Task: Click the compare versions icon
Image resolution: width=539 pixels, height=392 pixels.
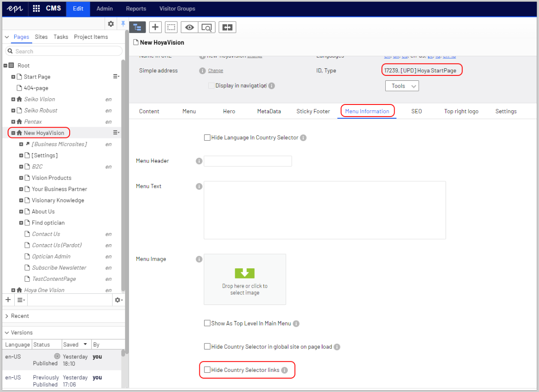Action: [x=227, y=27]
